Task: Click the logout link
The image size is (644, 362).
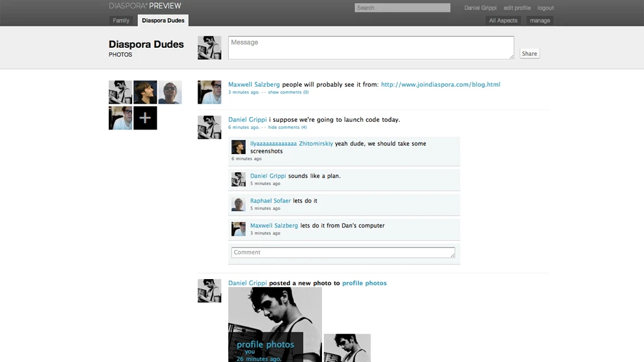Action: (545, 8)
